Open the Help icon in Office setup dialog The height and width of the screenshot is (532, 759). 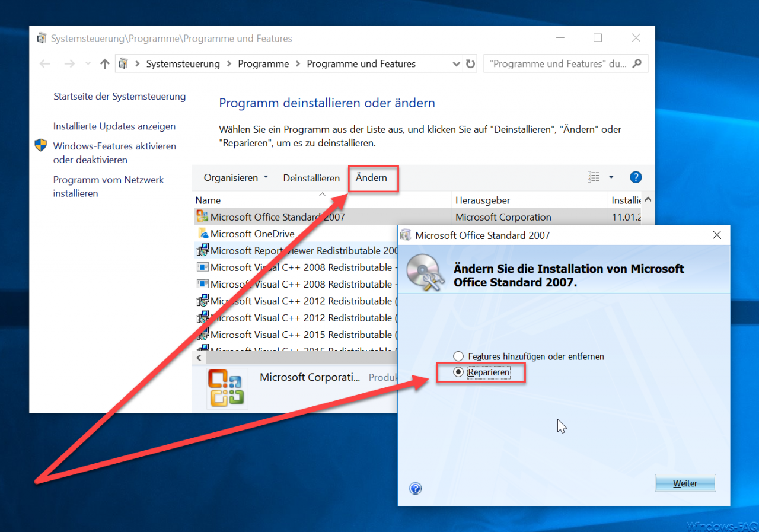[x=416, y=489]
